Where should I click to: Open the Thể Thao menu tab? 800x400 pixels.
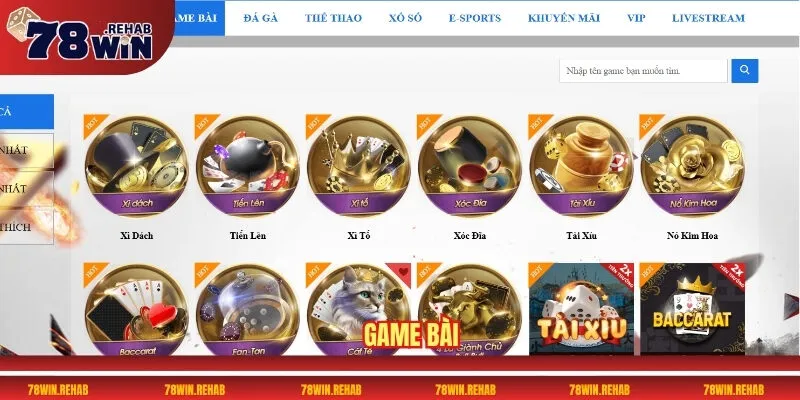(x=333, y=18)
